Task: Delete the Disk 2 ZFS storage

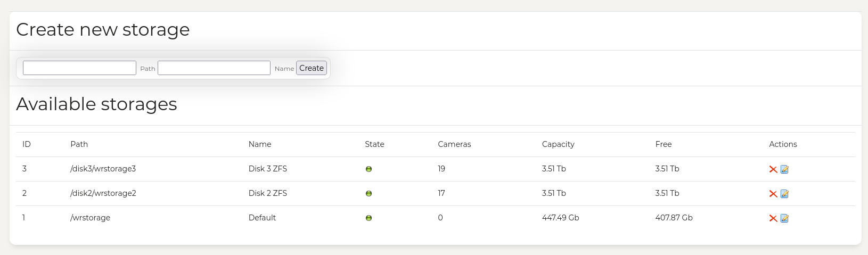Action: point(773,194)
